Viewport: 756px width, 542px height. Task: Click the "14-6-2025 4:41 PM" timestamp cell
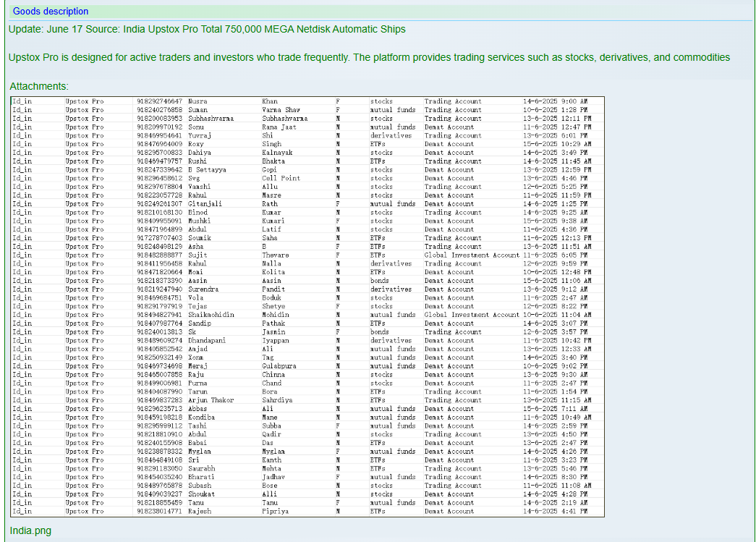(555, 512)
